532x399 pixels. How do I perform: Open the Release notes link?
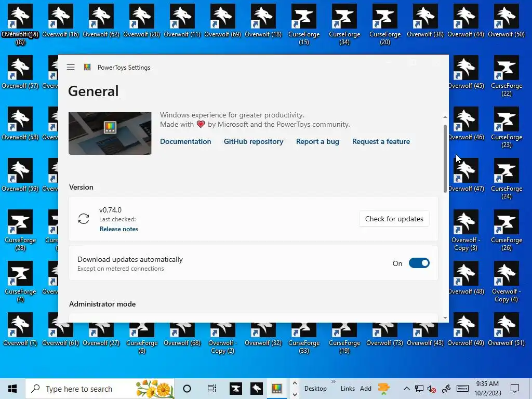click(x=119, y=229)
